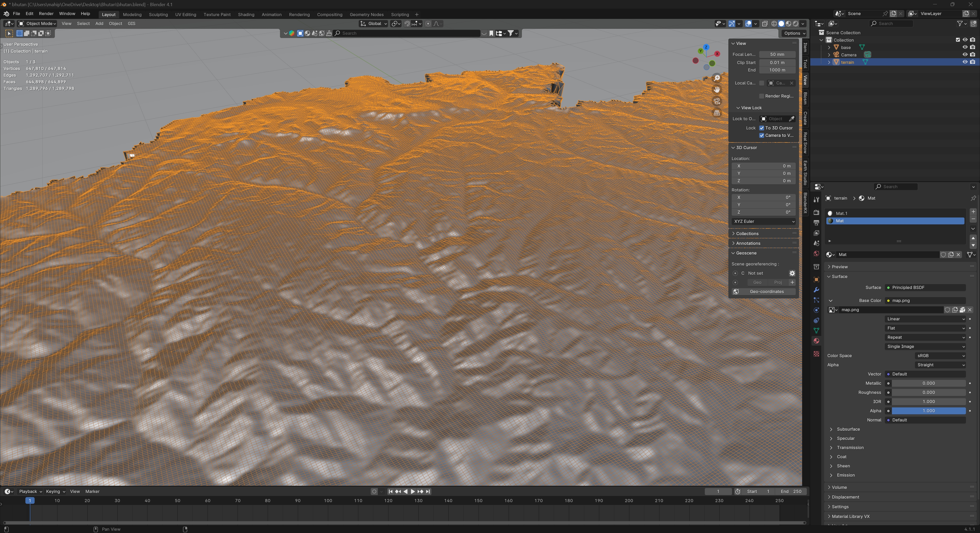
Task: Open the Render properties tab icon
Action: coord(816,212)
